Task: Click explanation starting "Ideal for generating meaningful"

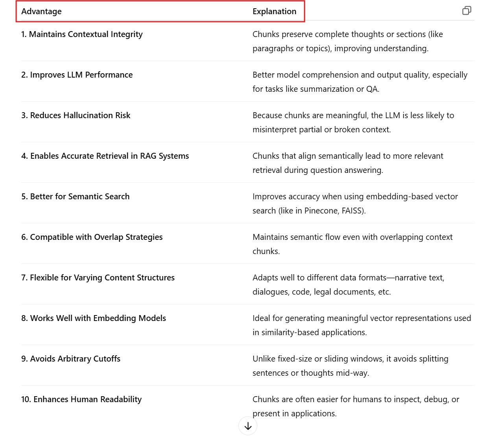Action: tap(361, 325)
